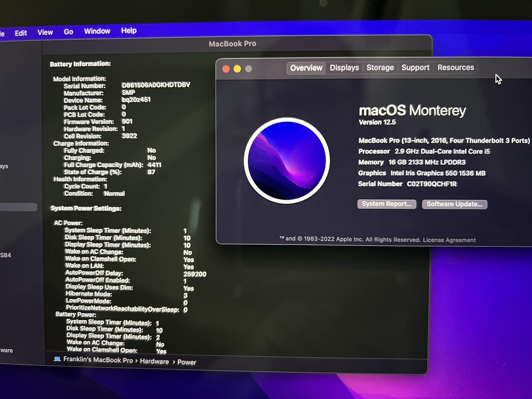Switch to the Storage tab

click(x=380, y=68)
